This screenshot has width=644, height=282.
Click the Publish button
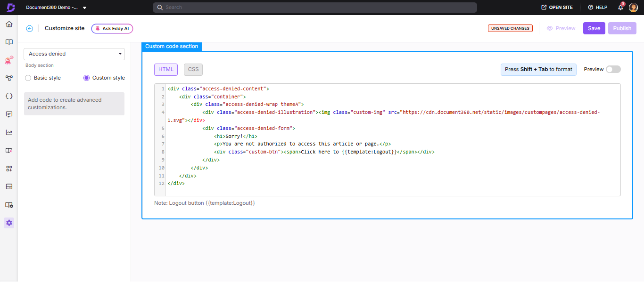[622, 28]
